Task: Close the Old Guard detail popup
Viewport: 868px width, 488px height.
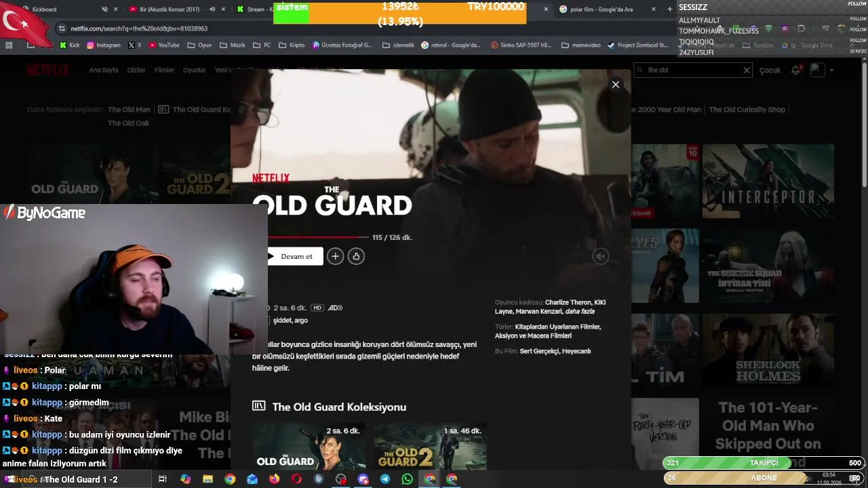Action: coord(615,85)
